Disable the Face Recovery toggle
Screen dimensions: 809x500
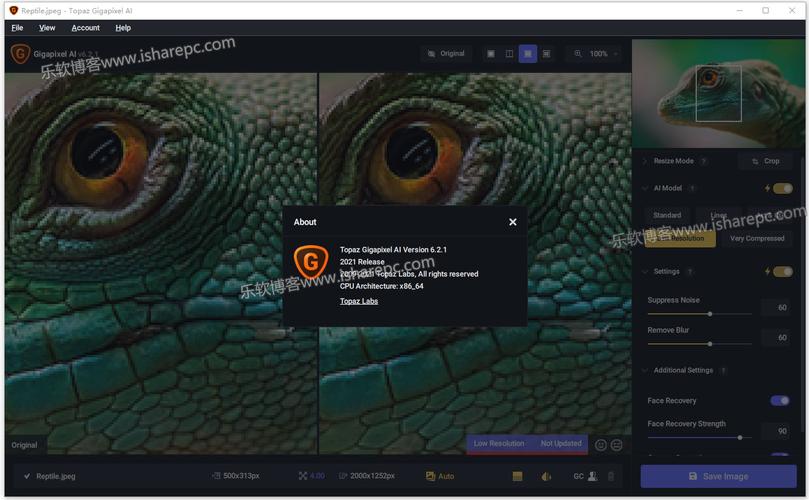779,400
